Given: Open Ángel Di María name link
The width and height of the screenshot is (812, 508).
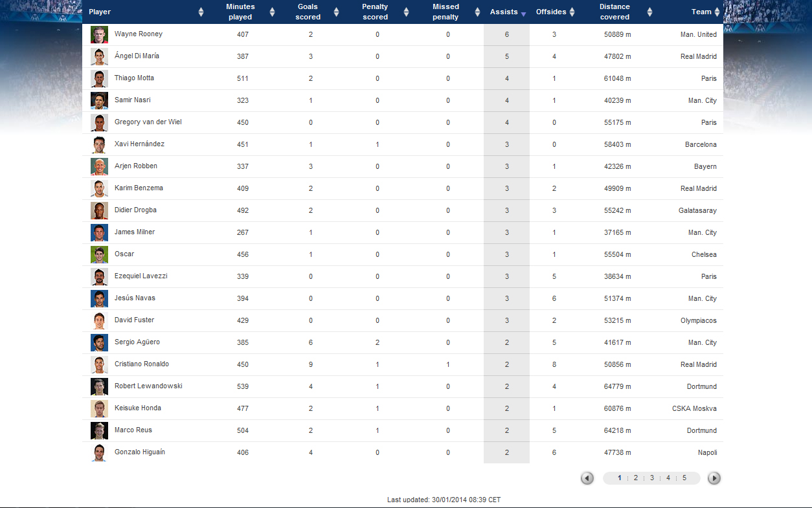Looking at the screenshot, I should coord(137,56).
